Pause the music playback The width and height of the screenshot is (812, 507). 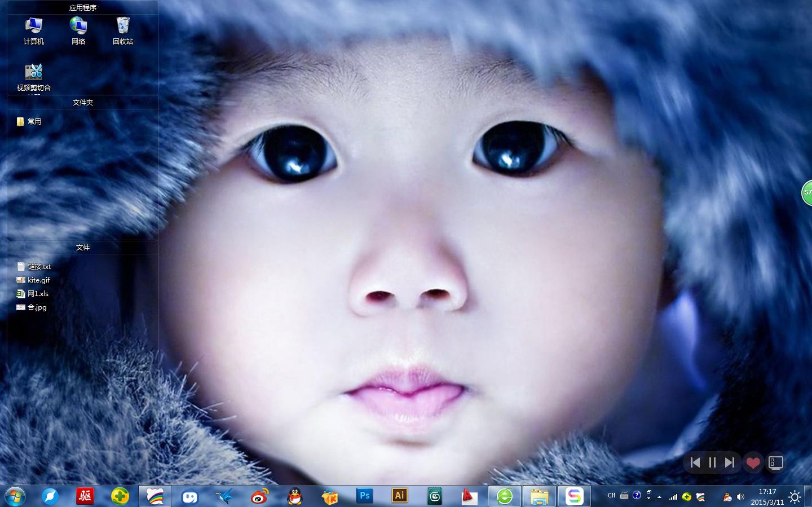[x=712, y=462]
